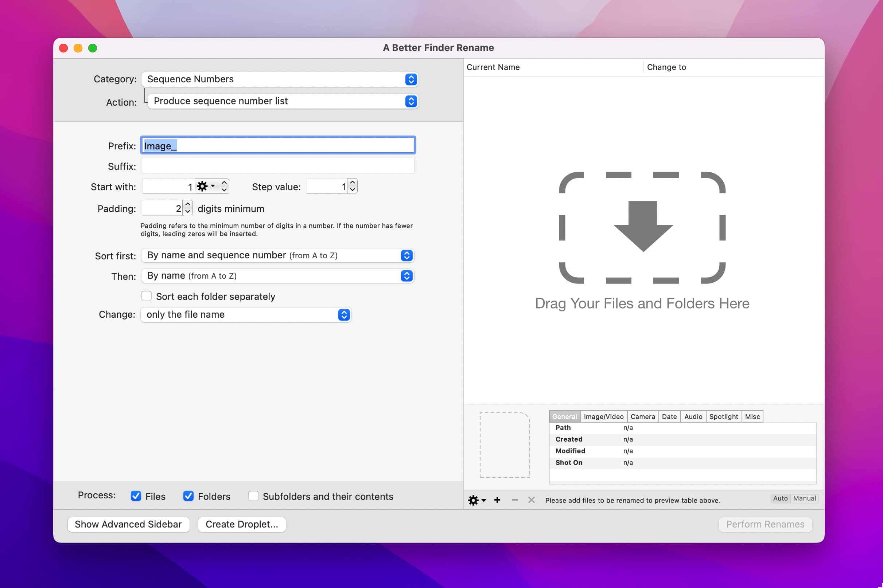This screenshot has height=588, width=883.
Task: Open the Start with gear options menu
Action: pos(206,187)
